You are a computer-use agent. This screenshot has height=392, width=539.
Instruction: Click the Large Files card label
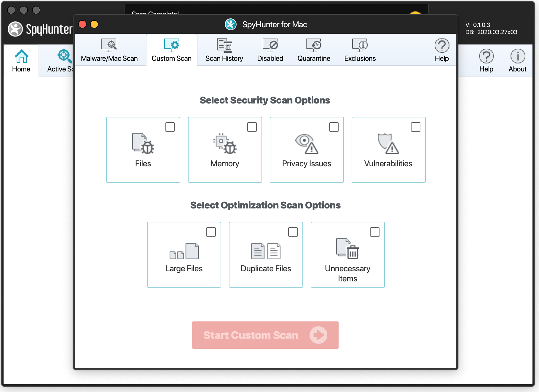(184, 269)
